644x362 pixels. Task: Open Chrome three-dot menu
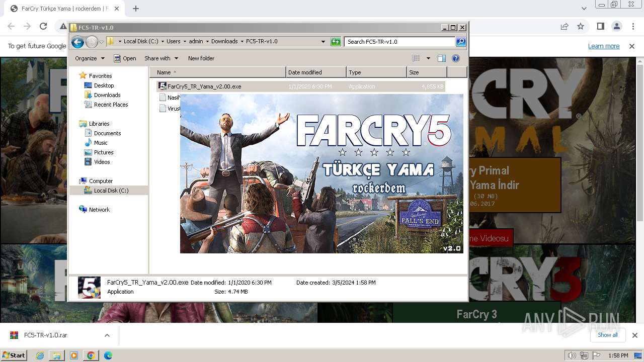point(632,27)
